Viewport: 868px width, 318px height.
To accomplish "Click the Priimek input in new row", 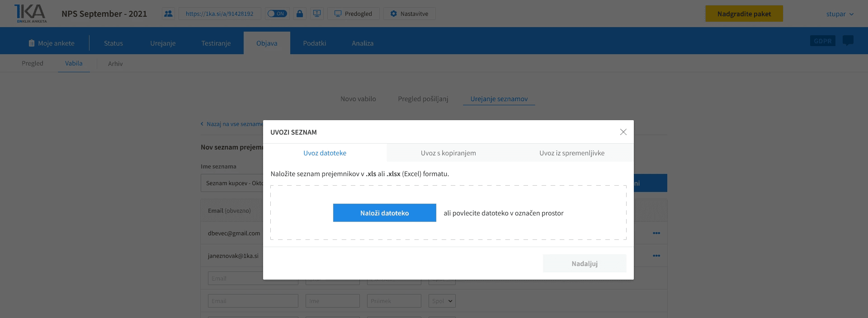I will 394,301.
